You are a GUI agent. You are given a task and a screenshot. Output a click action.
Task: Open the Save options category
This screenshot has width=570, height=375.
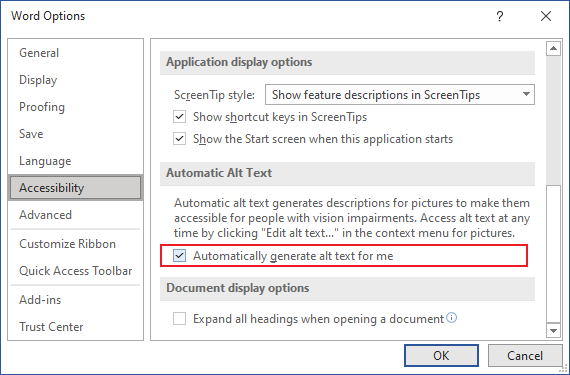pyautogui.click(x=31, y=134)
